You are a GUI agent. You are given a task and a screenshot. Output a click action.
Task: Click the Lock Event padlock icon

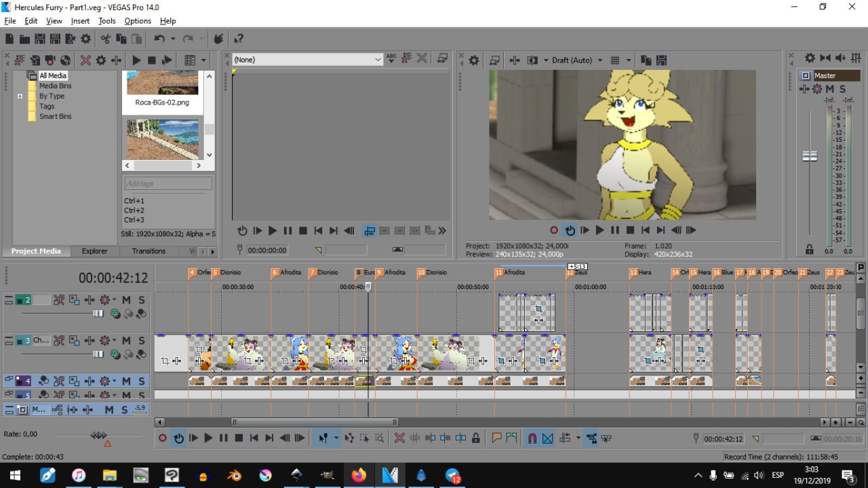click(476, 438)
